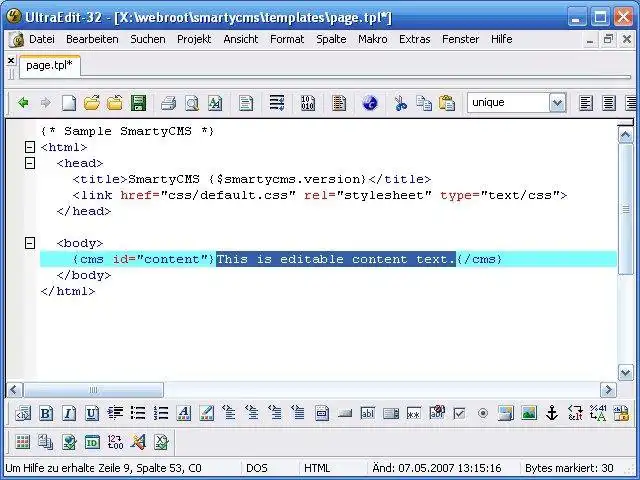640x480 pixels.
Task: Apply italic HTML tag
Action: coord(69,413)
